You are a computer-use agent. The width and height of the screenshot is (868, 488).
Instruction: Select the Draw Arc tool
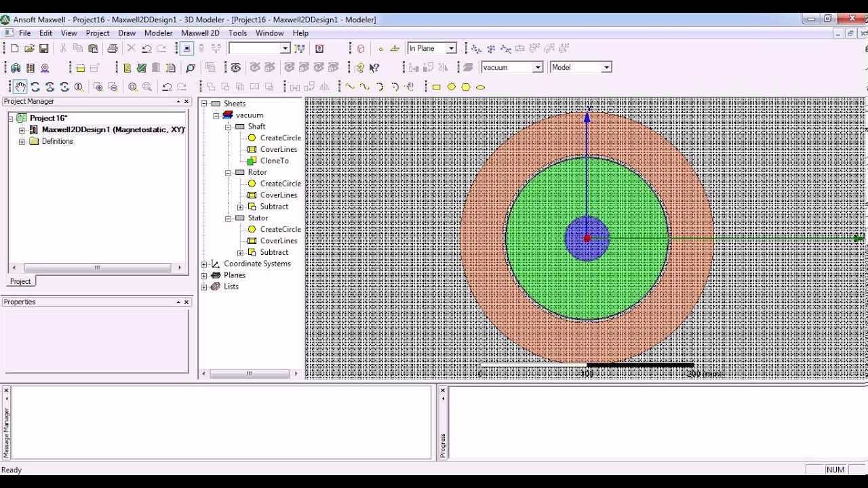(380, 87)
